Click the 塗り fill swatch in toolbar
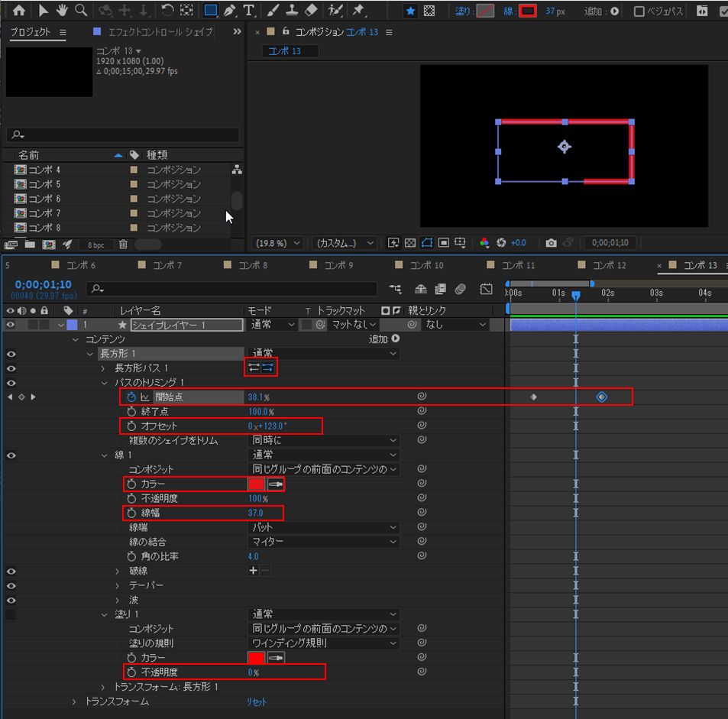 pos(485,11)
